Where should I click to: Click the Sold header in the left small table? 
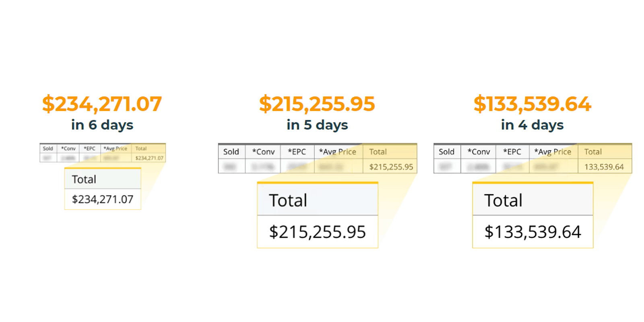(x=48, y=149)
